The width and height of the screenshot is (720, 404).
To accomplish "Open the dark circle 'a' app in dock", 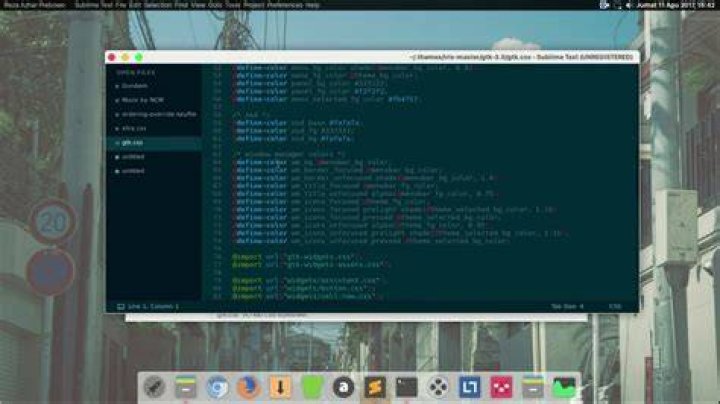I will (343, 387).
